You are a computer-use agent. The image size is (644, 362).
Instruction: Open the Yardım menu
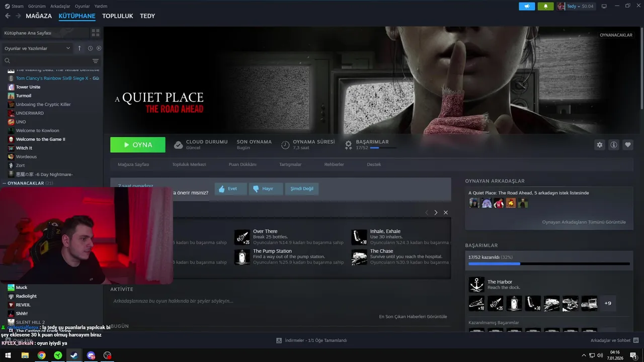(101, 6)
